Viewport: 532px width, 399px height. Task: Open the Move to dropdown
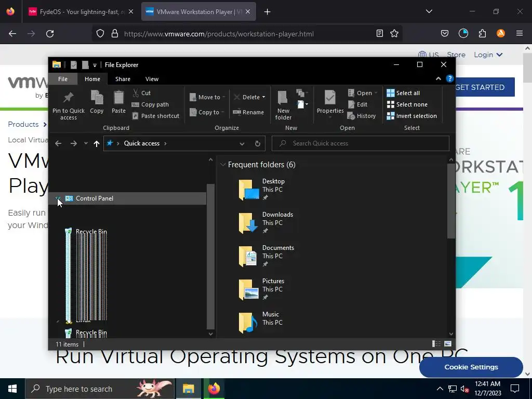pyautogui.click(x=207, y=97)
